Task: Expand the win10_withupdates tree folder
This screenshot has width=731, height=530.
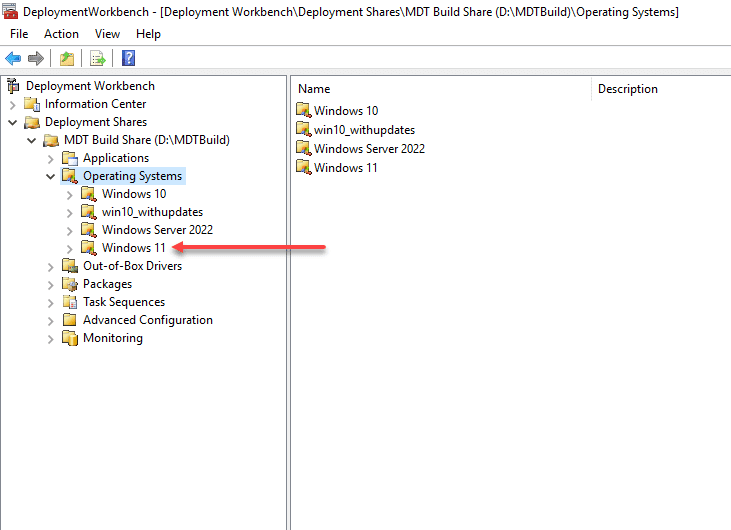Action: 69,213
